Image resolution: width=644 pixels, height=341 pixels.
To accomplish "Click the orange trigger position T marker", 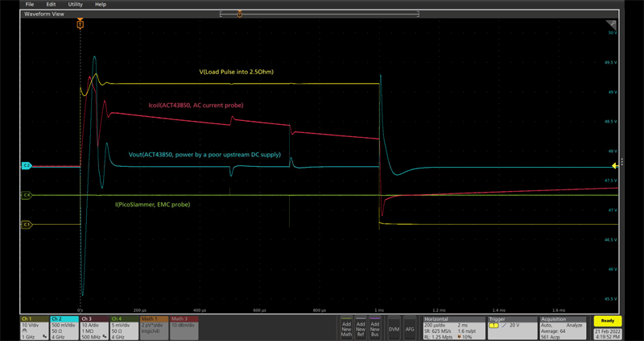I will 80,24.
